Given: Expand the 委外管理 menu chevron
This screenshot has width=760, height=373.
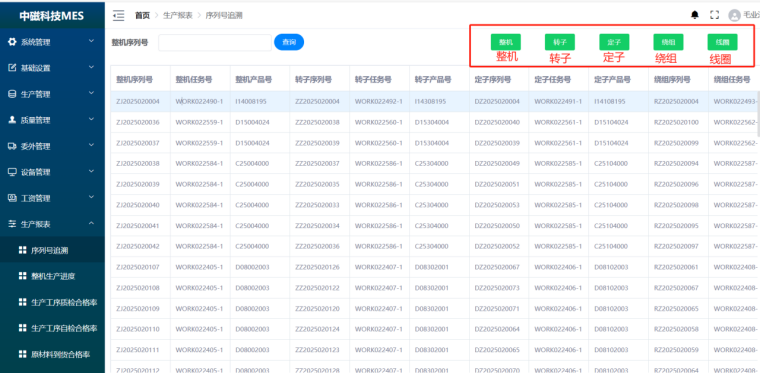Looking at the screenshot, I should [x=91, y=145].
